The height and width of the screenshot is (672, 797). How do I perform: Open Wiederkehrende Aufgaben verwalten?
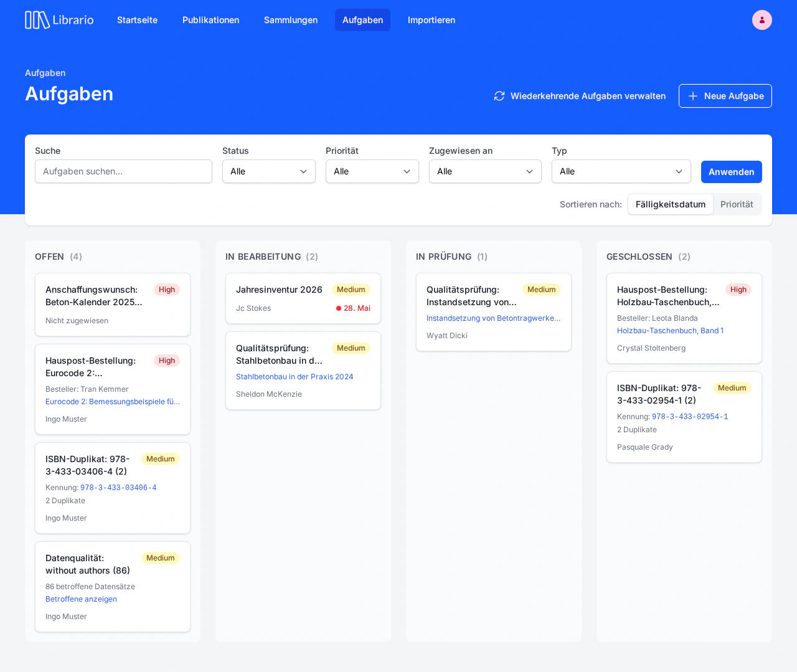(x=580, y=96)
